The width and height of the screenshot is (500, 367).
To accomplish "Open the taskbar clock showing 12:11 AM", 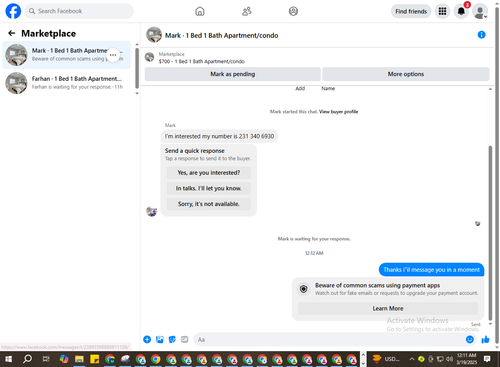I will coord(467,359).
